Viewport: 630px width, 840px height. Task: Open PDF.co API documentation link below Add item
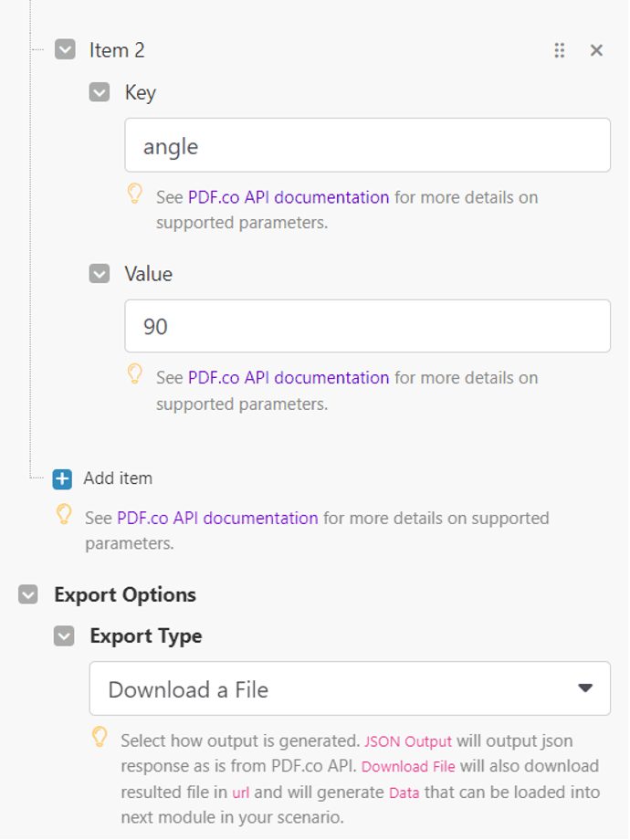[x=217, y=519]
